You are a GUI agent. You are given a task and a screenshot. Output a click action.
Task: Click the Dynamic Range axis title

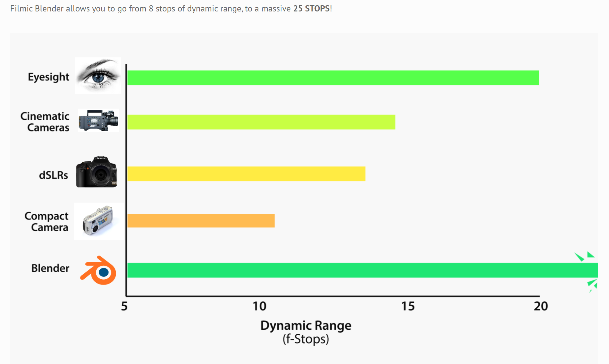pyautogui.click(x=306, y=326)
